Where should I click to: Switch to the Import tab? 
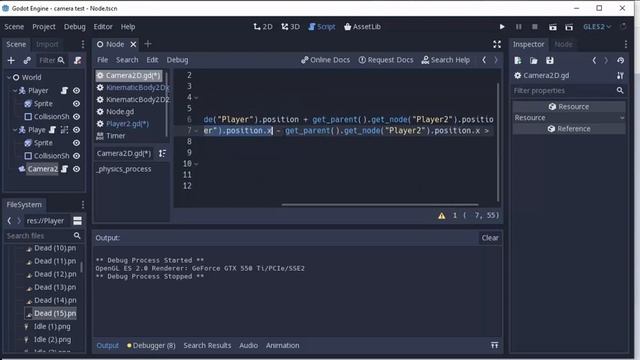click(x=47, y=44)
